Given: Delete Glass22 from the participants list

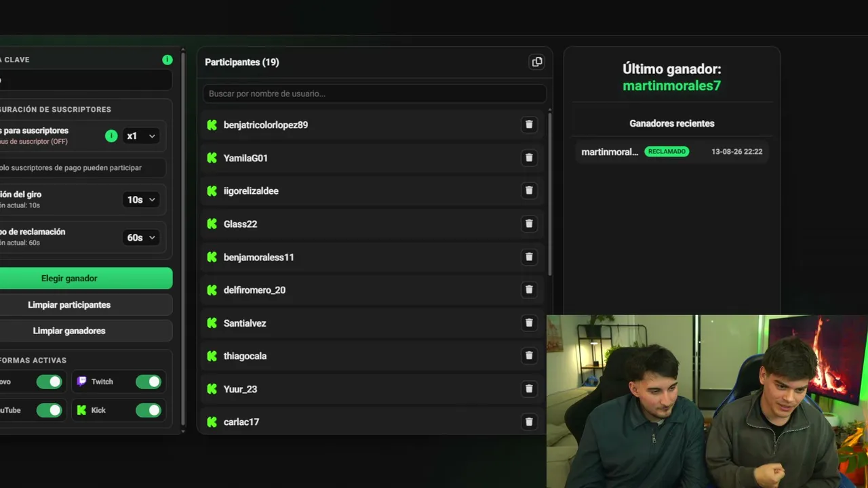Looking at the screenshot, I should click(x=529, y=224).
